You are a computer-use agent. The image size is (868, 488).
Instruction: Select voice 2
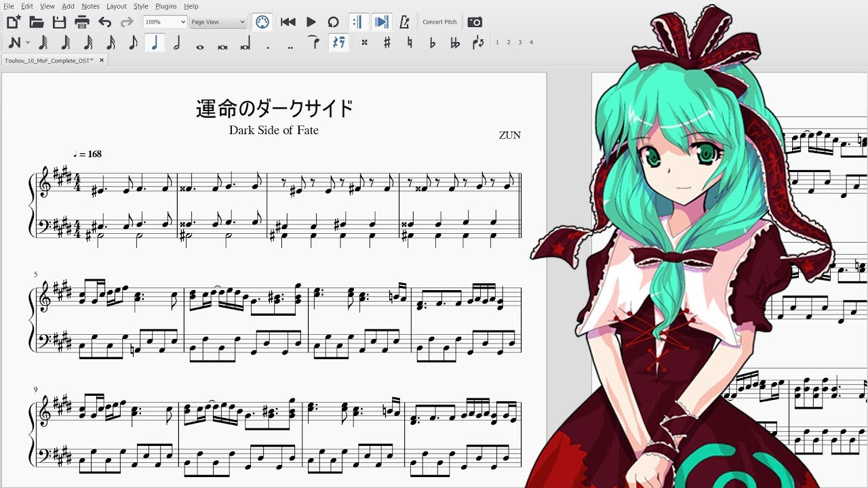(509, 42)
